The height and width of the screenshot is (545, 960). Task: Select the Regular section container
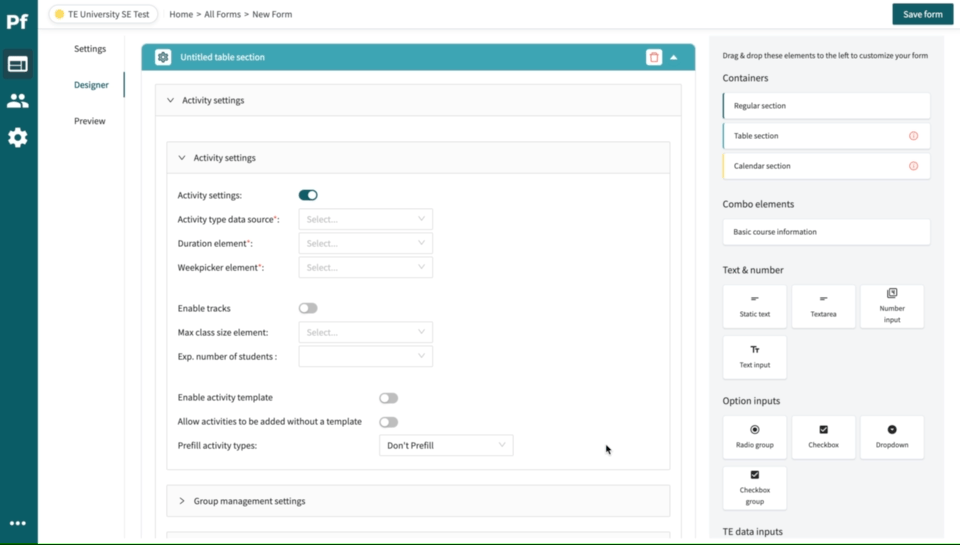pos(827,106)
